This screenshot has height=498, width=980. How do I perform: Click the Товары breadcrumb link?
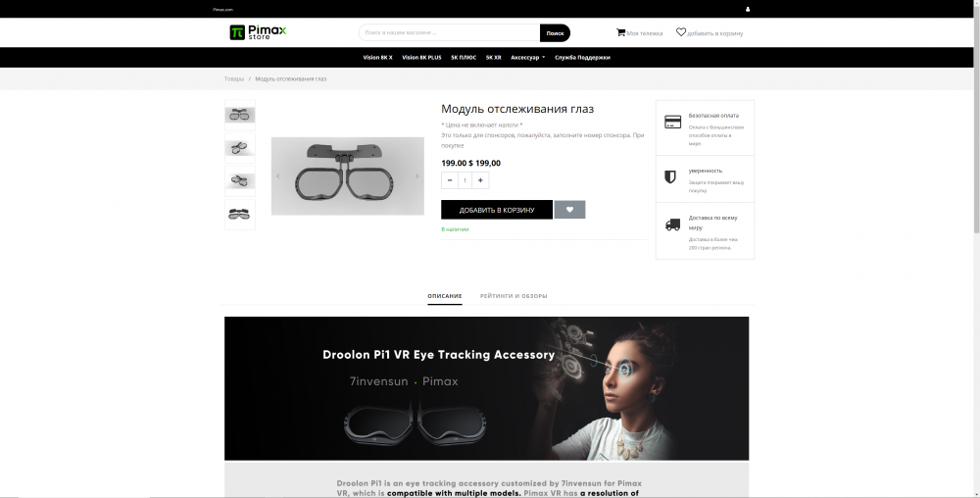click(x=234, y=79)
